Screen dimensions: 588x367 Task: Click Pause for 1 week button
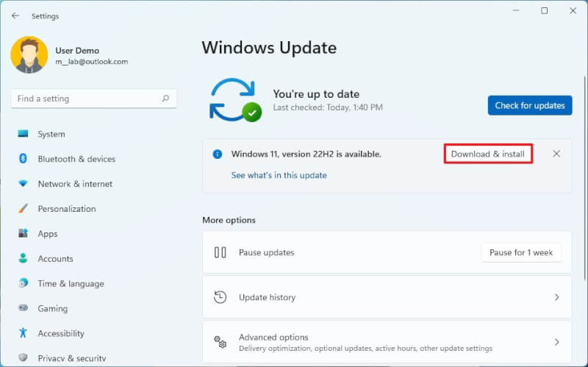[x=521, y=252]
